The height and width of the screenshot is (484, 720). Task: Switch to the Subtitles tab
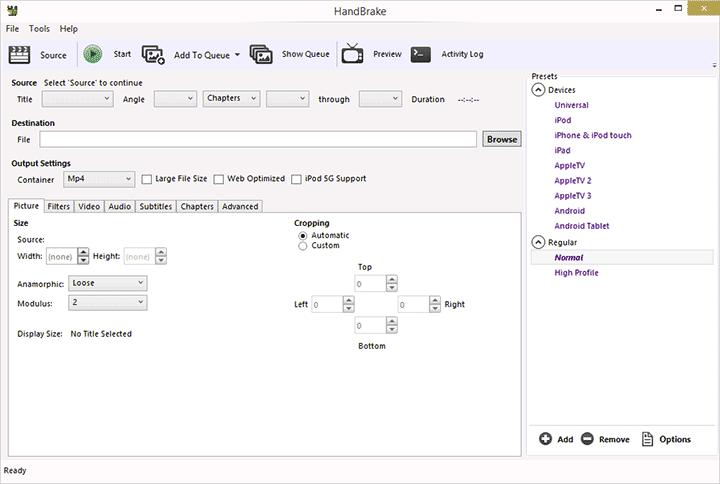coord(156,207)
